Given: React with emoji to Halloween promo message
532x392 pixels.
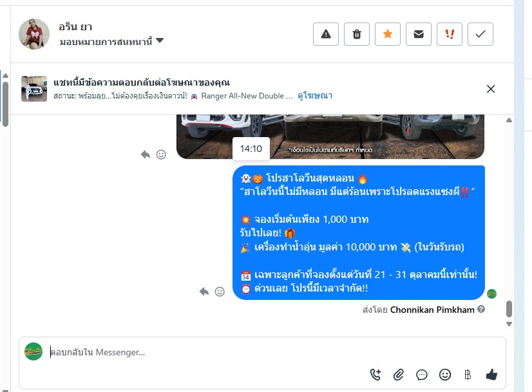Looking at the screenshot, I should (x=220, y=292).
